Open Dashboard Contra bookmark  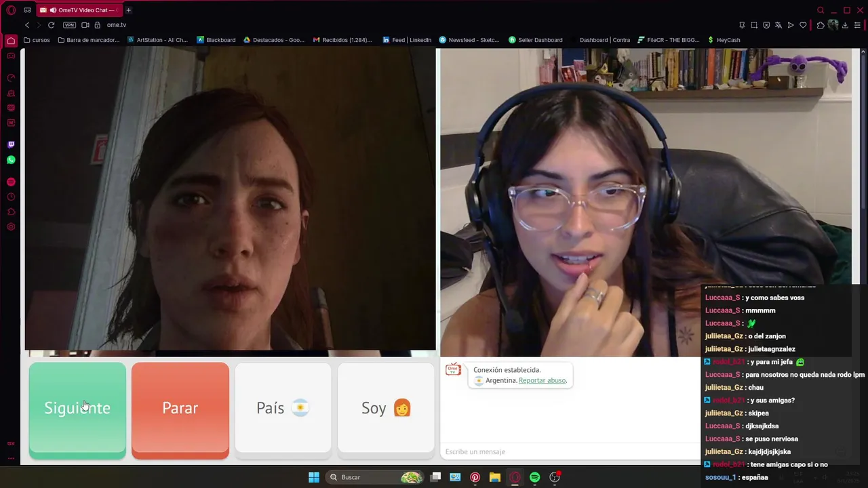click(x=600, y=40)
